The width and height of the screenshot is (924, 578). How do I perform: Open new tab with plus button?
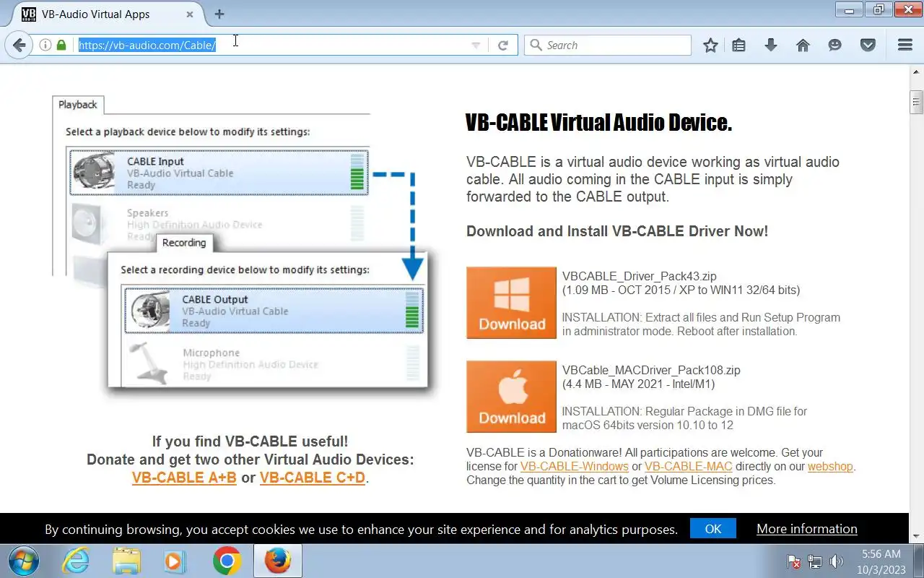[x=219, y=14]
